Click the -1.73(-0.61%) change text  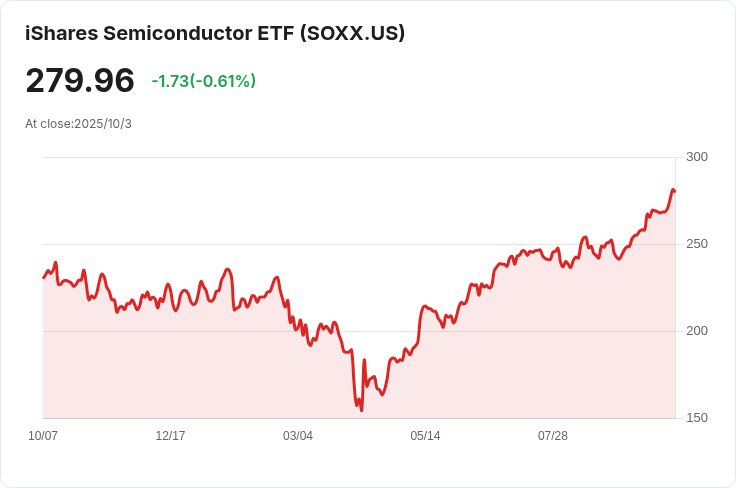(x=203, y=81)
